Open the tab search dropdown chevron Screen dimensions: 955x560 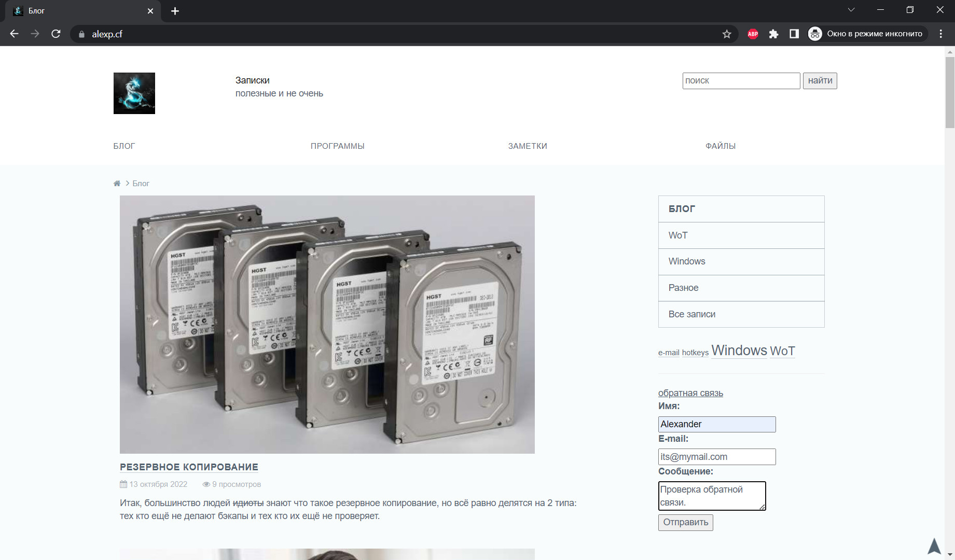[851, 10]
